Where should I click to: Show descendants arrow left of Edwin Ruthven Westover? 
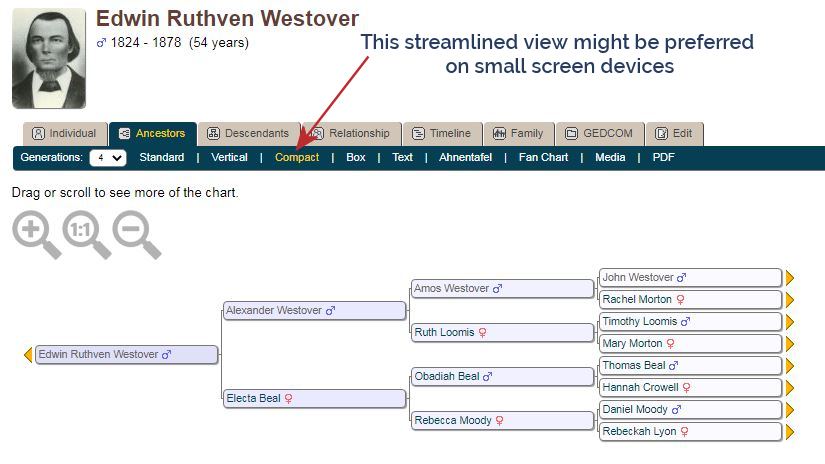(x=28, y=355)
